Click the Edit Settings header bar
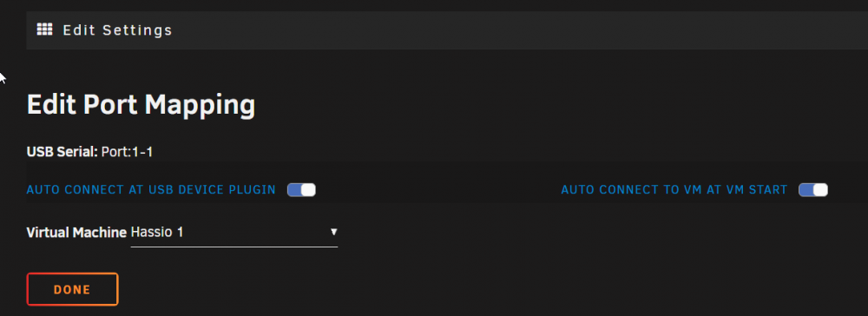The image size is (868, 316). (x=447, y=30)
